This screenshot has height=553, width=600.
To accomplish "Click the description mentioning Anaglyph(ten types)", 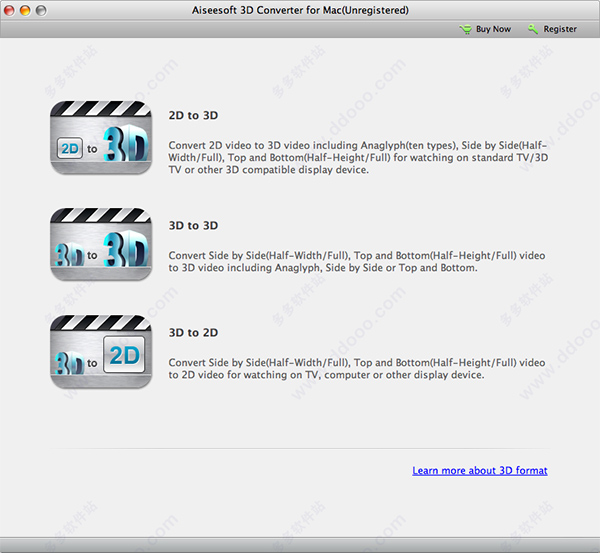I will coord(358,157).
